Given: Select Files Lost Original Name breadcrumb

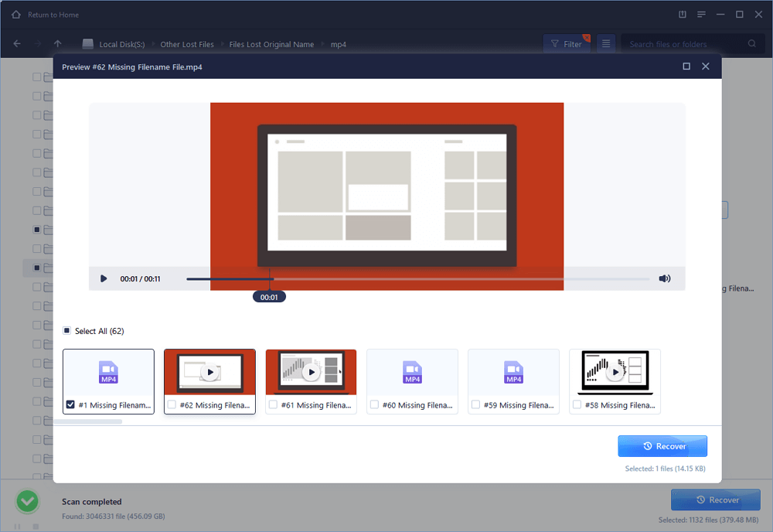Looking at the screenshot, I should [271, 44].
